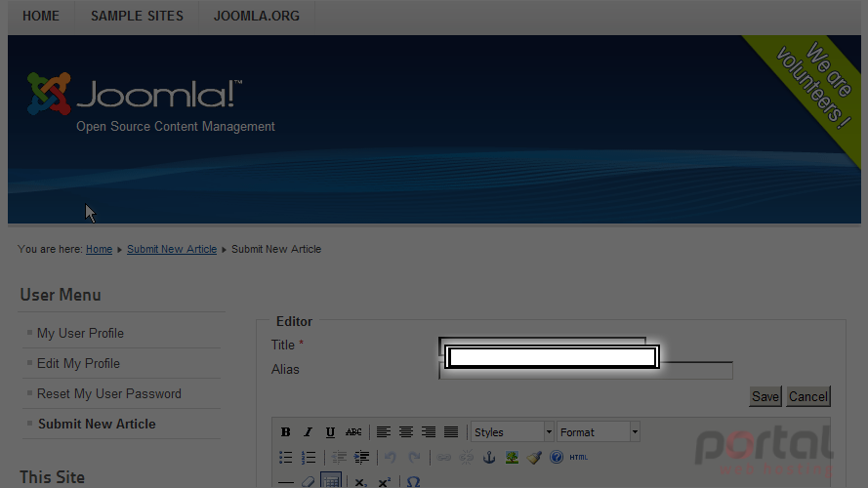Open Edit My Profile in User Menu

(78, 363)
